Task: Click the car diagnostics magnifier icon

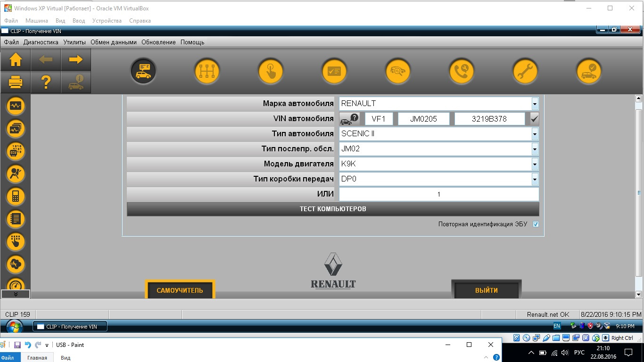Action: (x=398, y=72)
